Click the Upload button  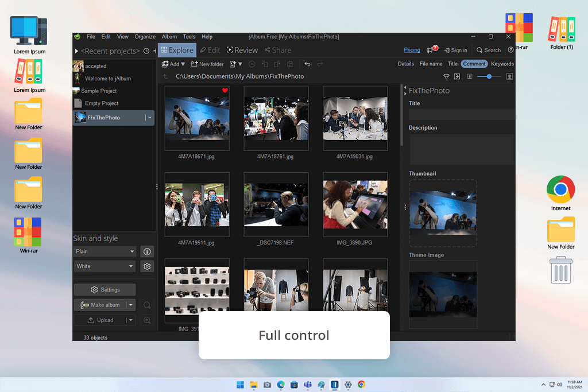(x=100, y=320)
